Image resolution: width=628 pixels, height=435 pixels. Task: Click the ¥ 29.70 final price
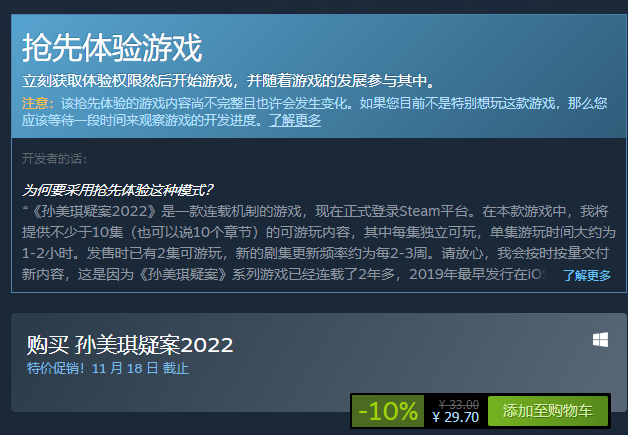point(455,417)
